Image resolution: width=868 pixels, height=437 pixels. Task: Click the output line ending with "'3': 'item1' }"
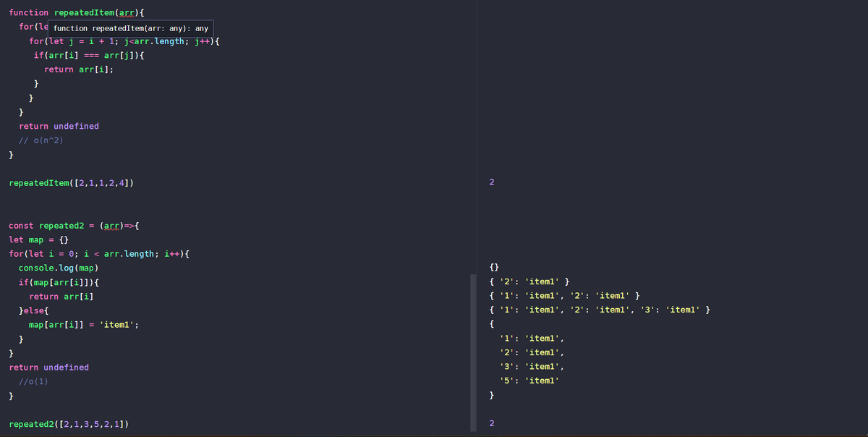(598, 310)
